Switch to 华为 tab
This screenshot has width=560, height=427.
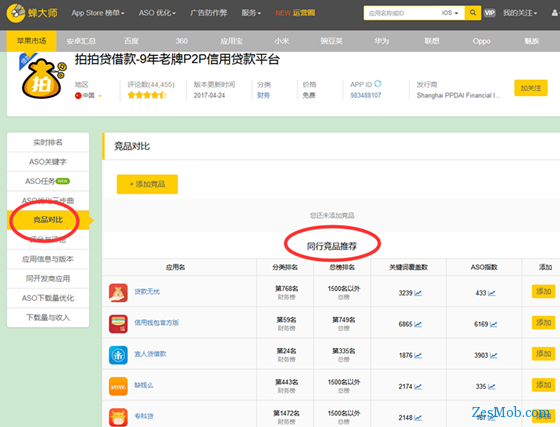(381, 41)
